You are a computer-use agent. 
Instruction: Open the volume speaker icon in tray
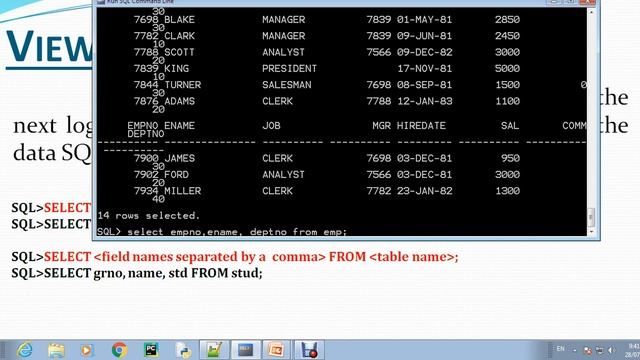point(611,350)
